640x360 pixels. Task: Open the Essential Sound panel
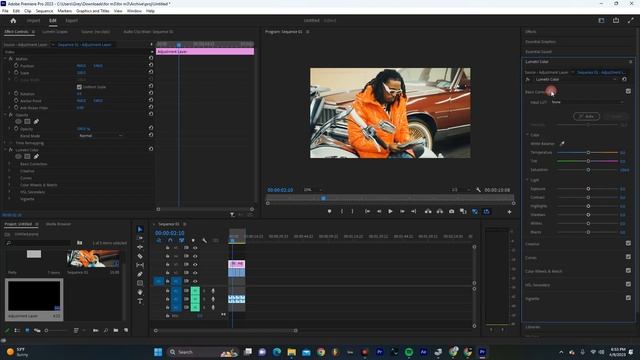(x=538, y=52)
